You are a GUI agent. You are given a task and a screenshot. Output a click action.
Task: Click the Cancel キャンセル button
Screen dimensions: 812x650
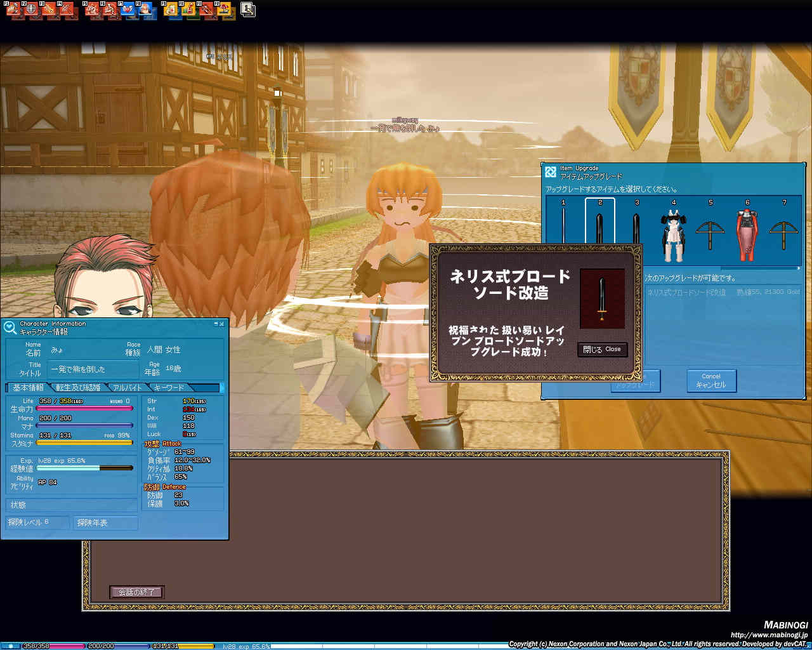710,381
